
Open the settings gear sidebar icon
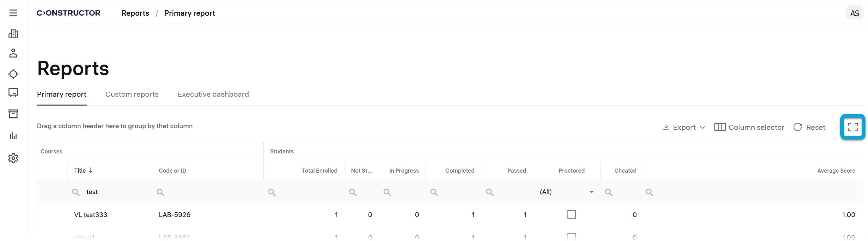(13, 158)
